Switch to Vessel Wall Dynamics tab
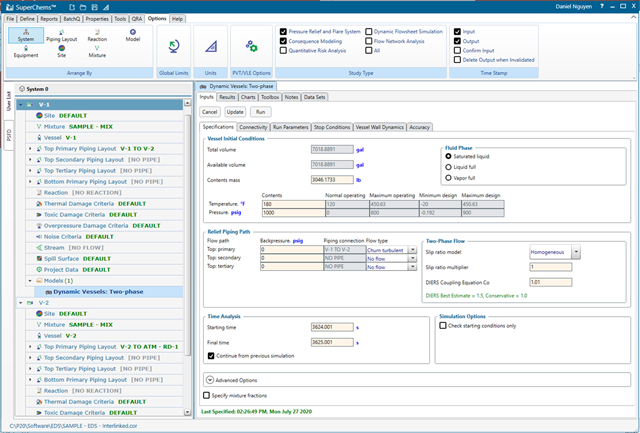The height and width of the screenshot is (433, 640). (x=380, y=127)
